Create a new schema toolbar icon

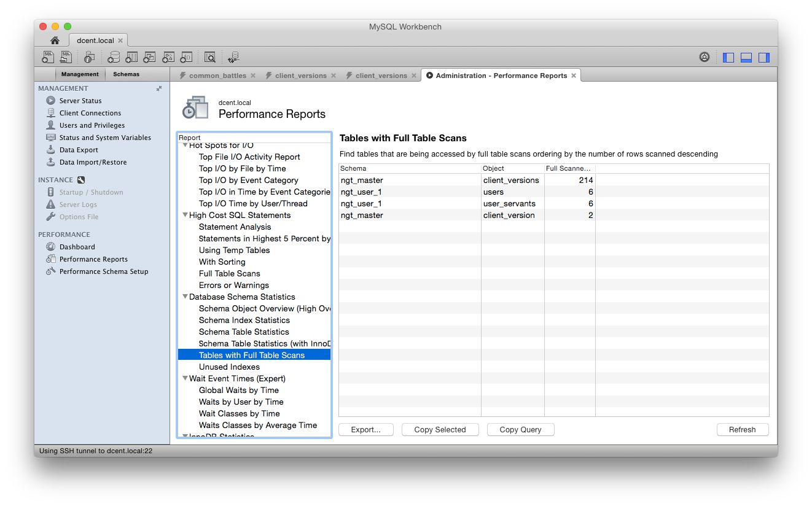tap(114, 57)
